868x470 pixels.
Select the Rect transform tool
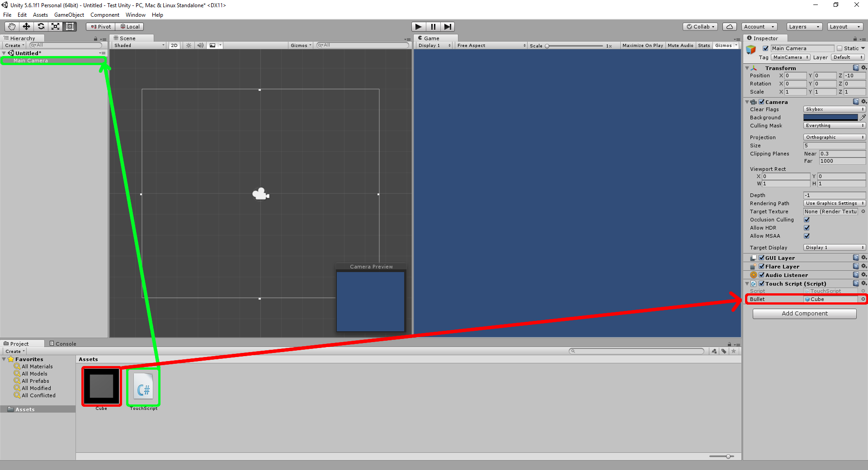70,27
